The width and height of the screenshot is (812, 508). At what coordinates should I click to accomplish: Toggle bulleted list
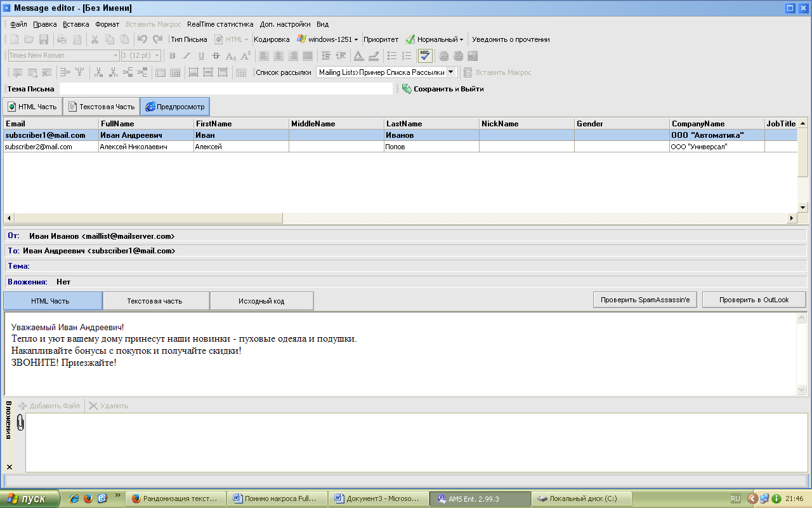click(x=392, y=56)
